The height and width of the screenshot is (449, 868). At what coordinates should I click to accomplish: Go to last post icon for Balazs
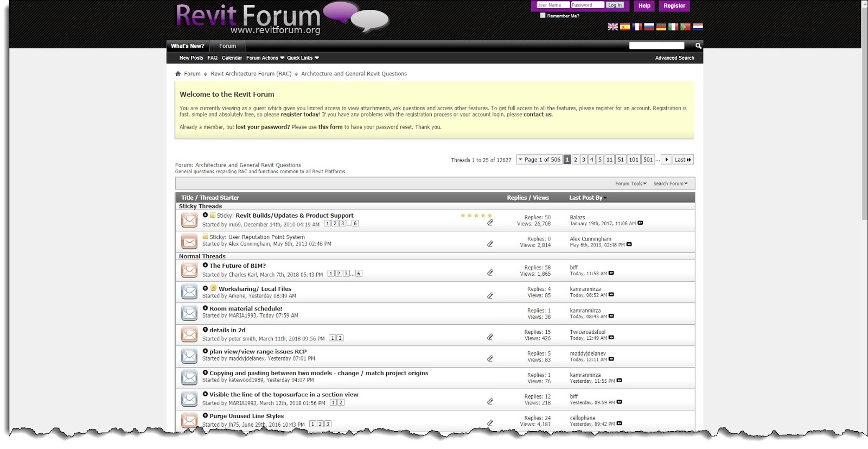(640, 223)
